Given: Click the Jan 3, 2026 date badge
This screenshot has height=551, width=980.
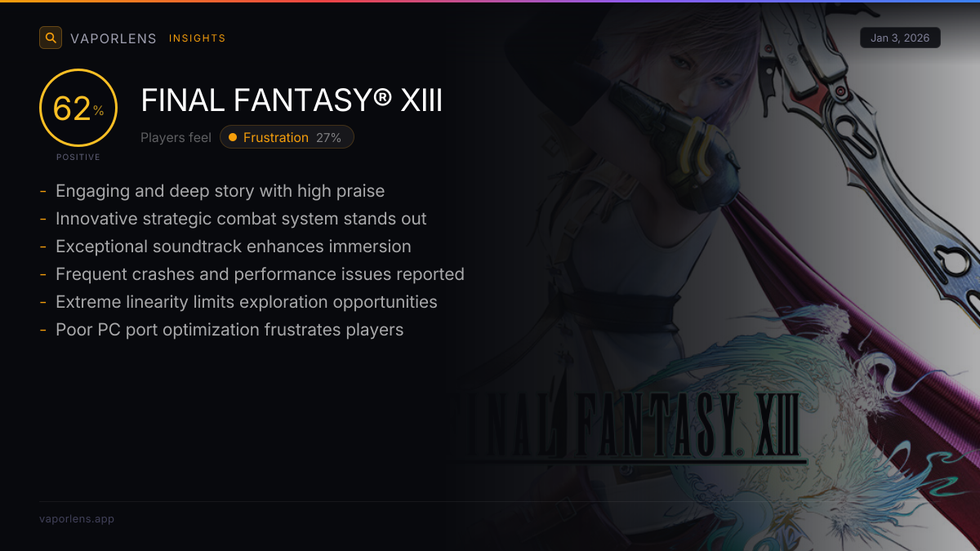Looking at the screenshot, I should click(x=900, y=38).
